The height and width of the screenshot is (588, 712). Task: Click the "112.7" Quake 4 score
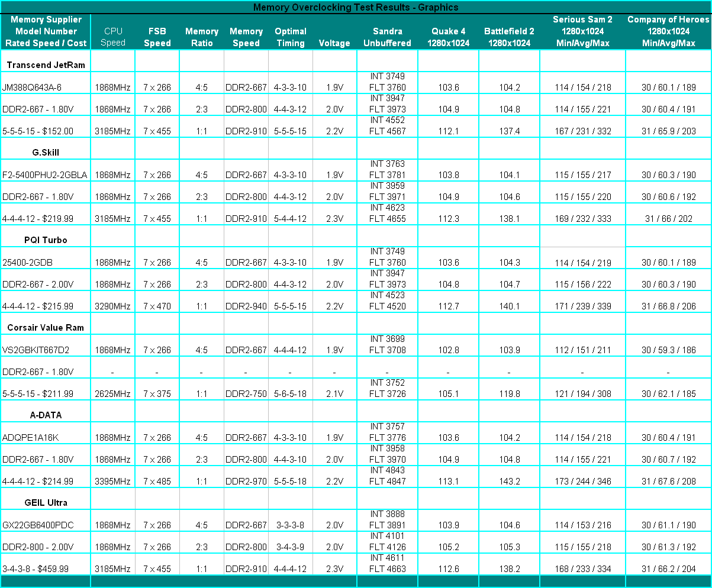(x=449, y=306)
